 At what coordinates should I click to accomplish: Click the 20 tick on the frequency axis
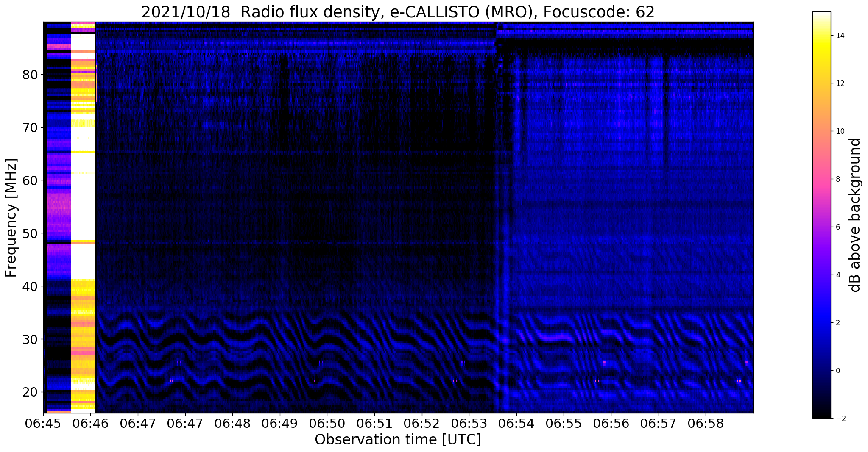click(x=30, y=392)
